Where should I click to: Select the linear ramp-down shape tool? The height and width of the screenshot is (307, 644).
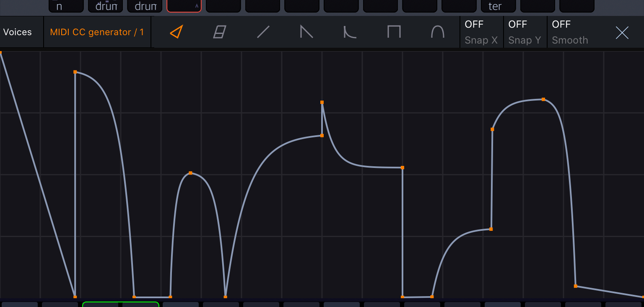pyautogui.click(x=306, y=32)
